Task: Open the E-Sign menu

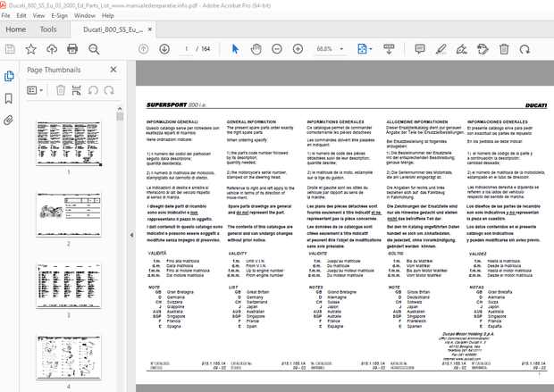Action: point(59,15)
